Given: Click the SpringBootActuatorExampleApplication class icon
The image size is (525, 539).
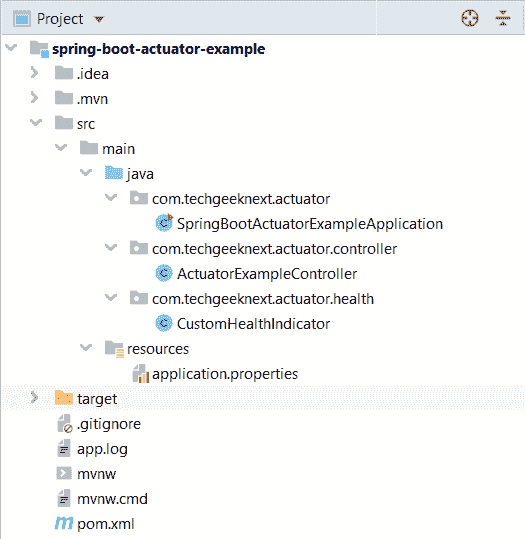Looking at the screenshot, I should 164,223.
